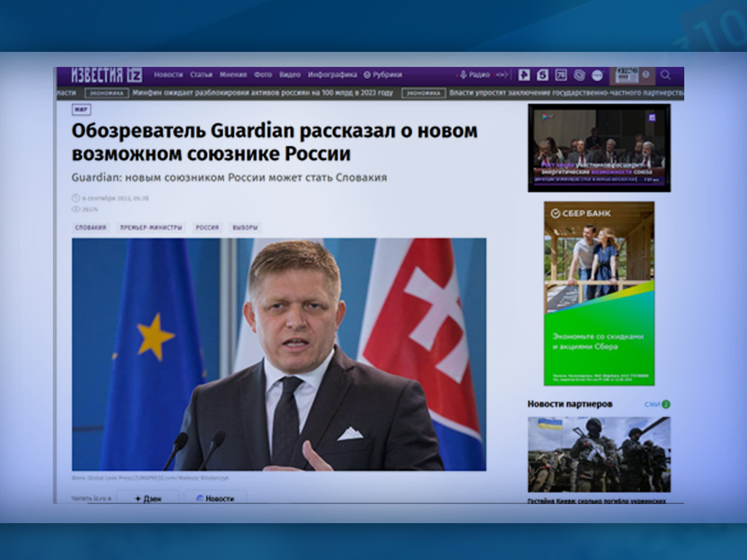Open the small banner thumbnail in the header
Image resolution: width=747 pixels, height=560 pixels.
[632, 75]
